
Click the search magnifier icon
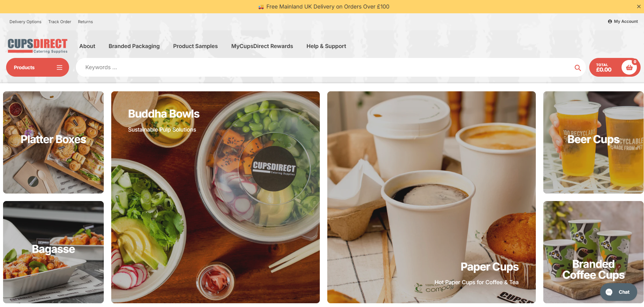coord(578,67)
